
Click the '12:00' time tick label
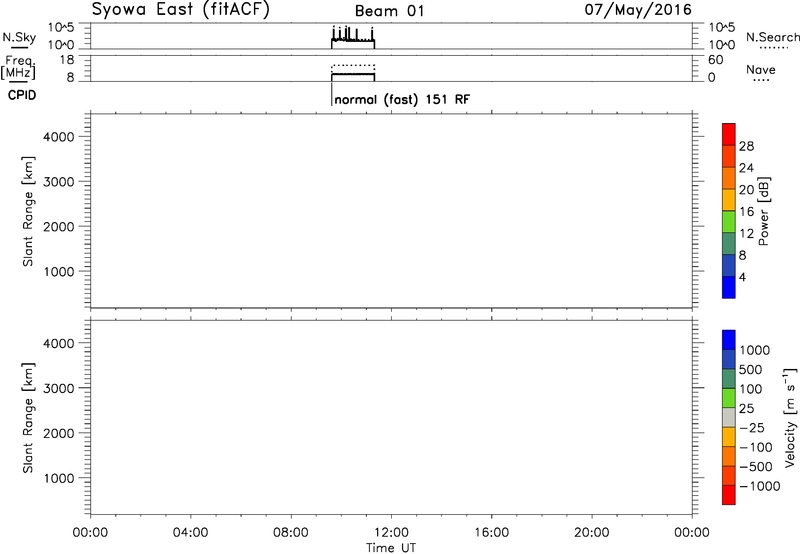(x=391, y=533)
